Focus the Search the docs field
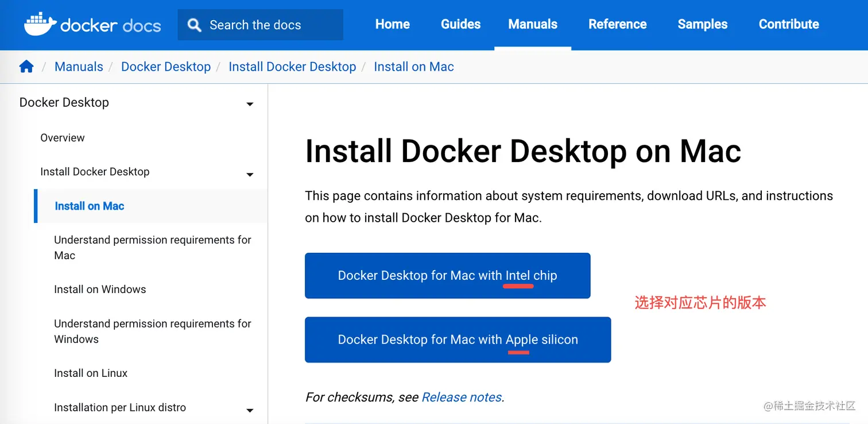This screenshot has height=424, width=868. click(260, 25)
